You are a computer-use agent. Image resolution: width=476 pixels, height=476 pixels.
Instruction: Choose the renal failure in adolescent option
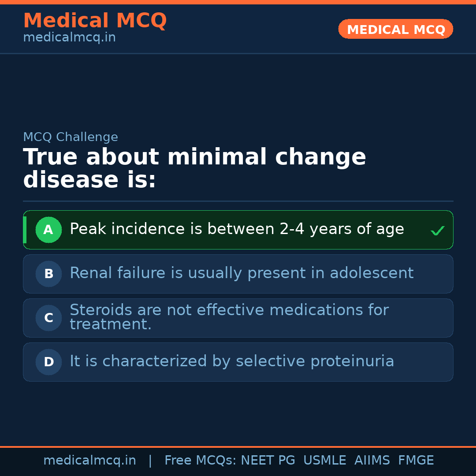tap(242, 273)
